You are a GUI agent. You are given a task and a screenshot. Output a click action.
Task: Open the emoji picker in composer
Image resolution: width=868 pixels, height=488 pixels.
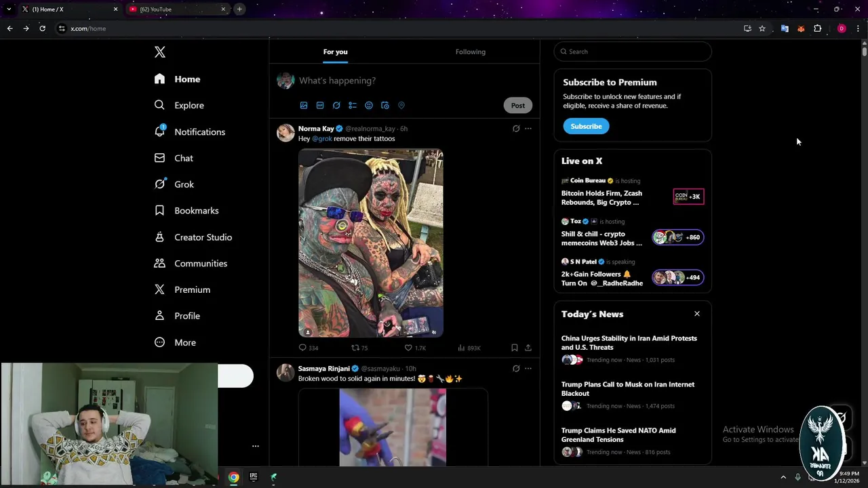369,105
